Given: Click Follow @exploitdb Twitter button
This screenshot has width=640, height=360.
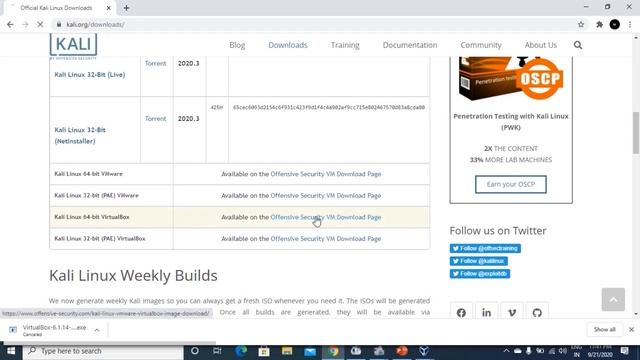Looking at the screenshot, I should [x=480, y=273].
